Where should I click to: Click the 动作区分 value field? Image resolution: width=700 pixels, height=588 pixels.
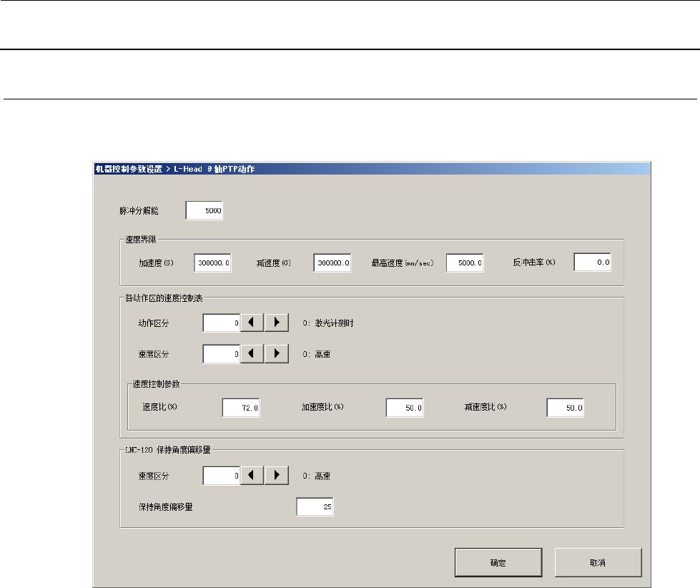click(x=222, y=323)
